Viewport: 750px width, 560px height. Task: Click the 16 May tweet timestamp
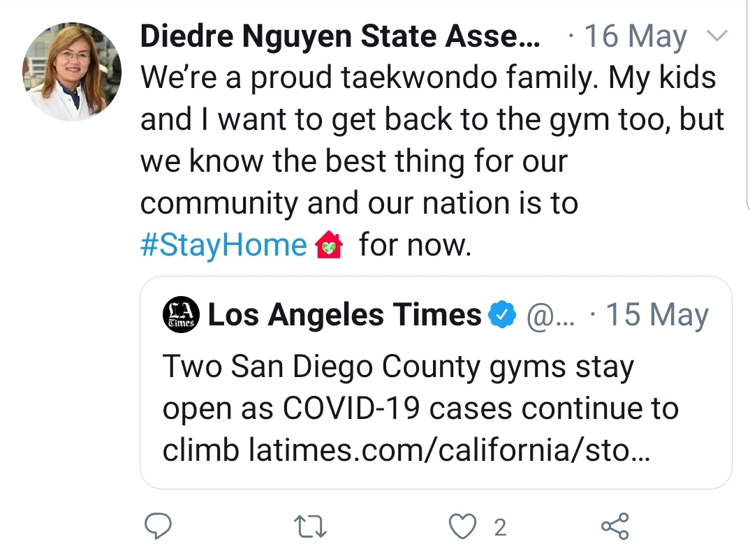click(634, 36)
